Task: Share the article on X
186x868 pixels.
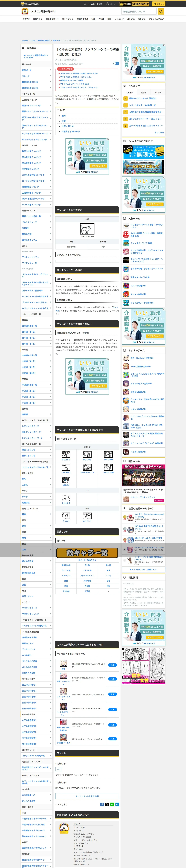Action: click(107, 804)
